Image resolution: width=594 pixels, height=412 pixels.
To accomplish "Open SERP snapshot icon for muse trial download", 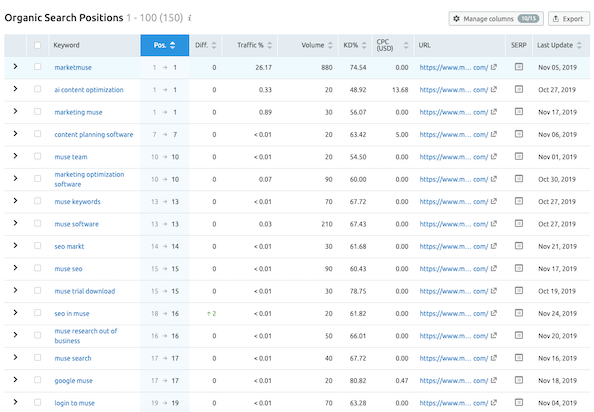I will (x=519, y=290).
